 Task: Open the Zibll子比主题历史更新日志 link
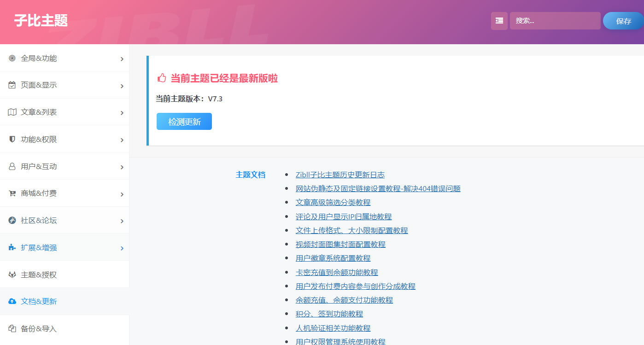(x=340, y=175)
